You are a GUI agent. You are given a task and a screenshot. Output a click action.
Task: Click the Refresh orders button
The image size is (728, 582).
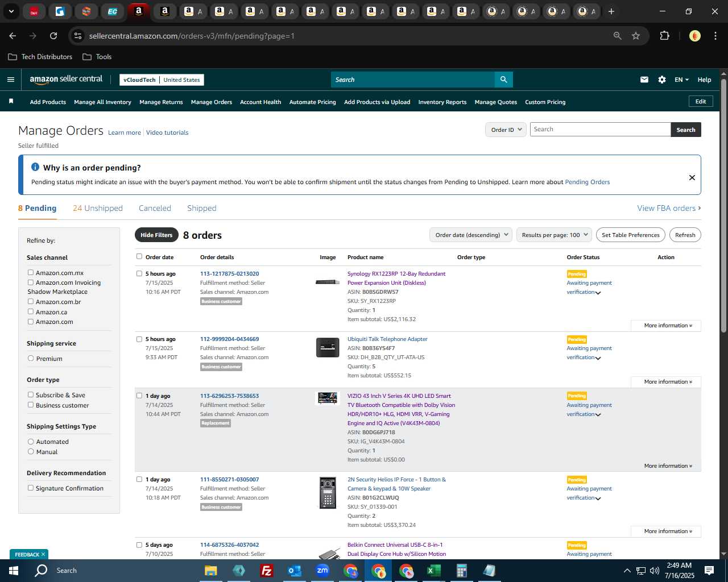tap(685, 235)
